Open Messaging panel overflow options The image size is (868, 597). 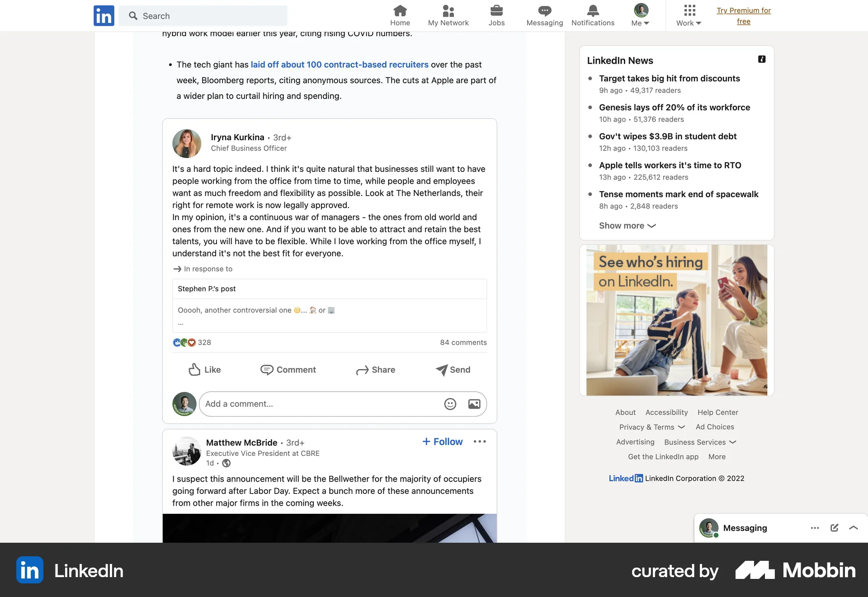(815, 528)
